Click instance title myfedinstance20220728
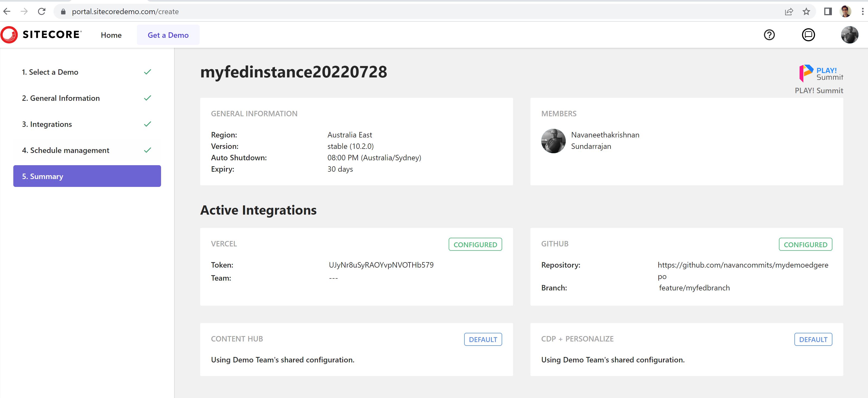Screen dimensions: 868x398 294,72
